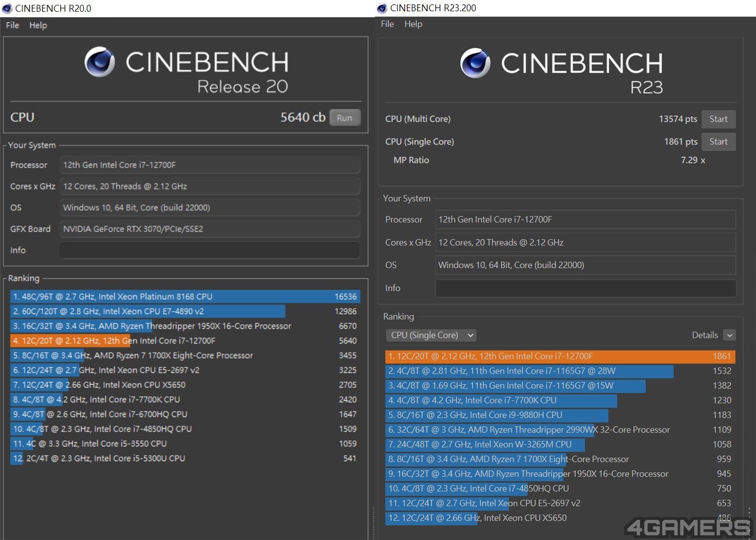Select R20 ranking row Core i7-4850HQ
The image size is (756, 540).
pyautogui.click(x=185, y=429)
